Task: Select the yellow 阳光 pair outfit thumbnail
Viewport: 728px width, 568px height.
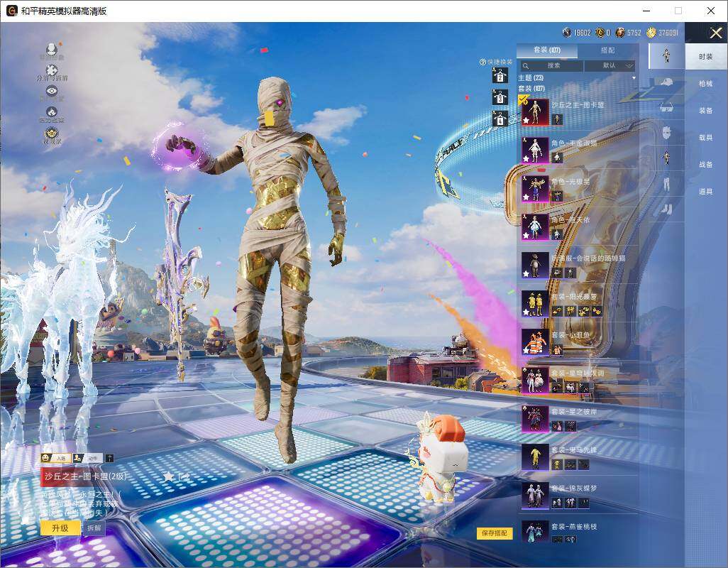Action: [535, 304]
